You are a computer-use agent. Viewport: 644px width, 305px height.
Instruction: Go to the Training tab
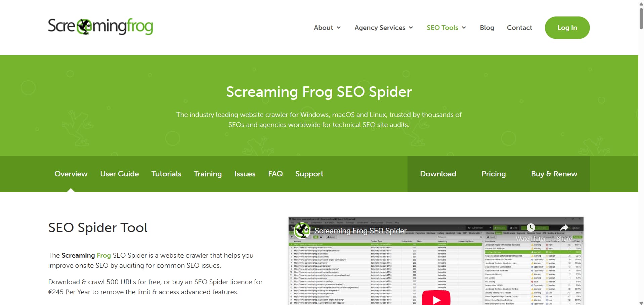pos(208,174)
